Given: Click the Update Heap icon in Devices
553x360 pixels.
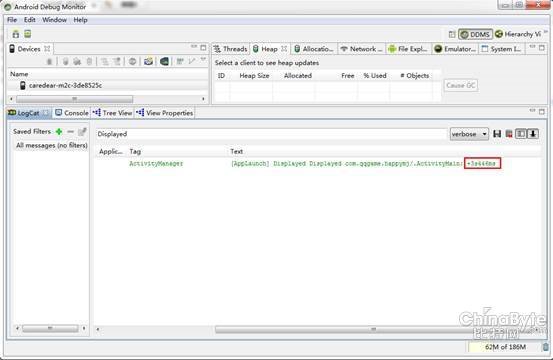Looking at the screenshot, I should click(x=65, y=62).
